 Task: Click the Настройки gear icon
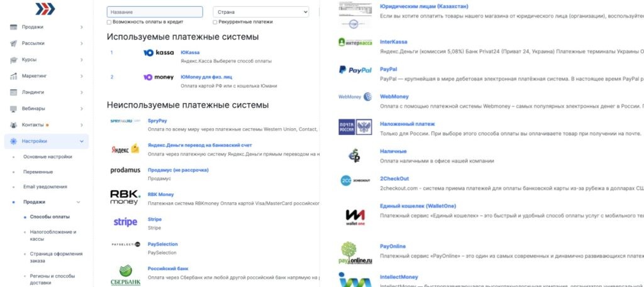(x=14, y=141)
